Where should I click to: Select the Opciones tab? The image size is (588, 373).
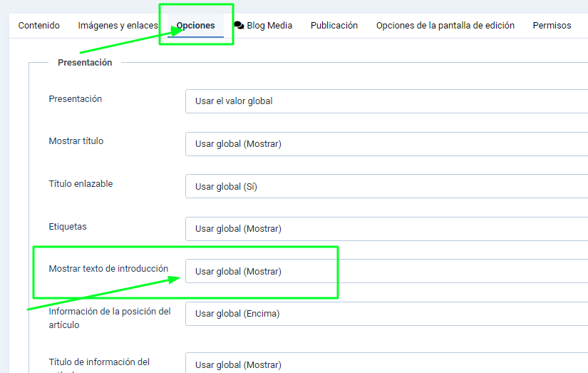point(195,25)
